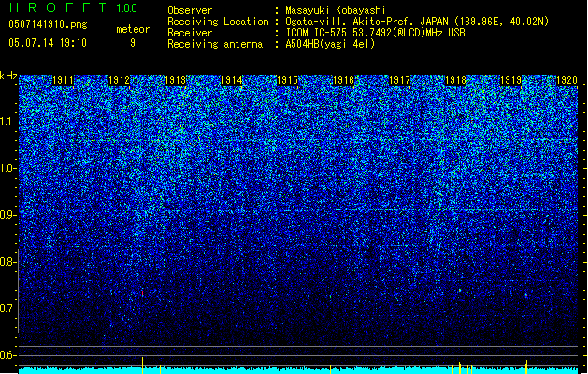
Task: Click the 1912 time marker
Action: [x=119, y=80]
